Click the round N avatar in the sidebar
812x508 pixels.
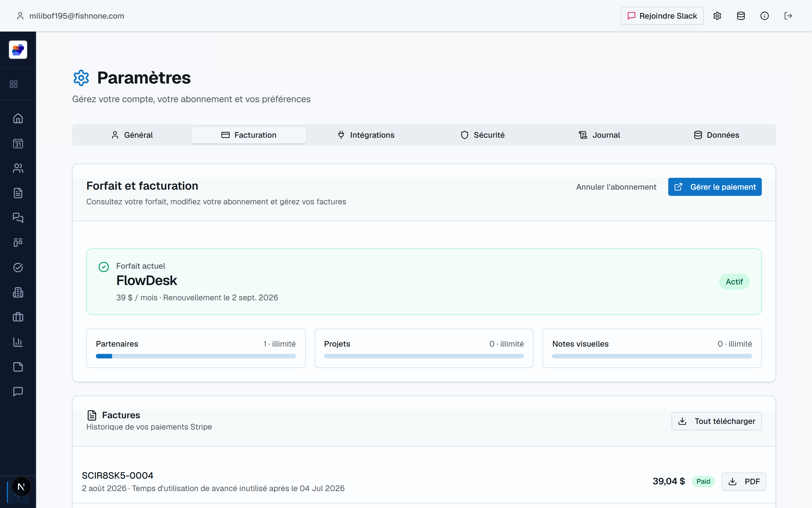tap(21, 487)
